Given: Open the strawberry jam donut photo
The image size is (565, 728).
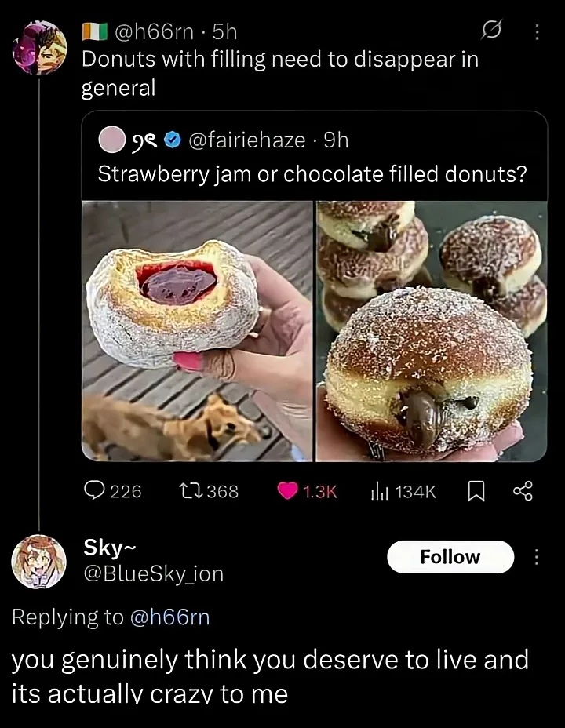Looking at the screenshot, I should tap(197, 331).
